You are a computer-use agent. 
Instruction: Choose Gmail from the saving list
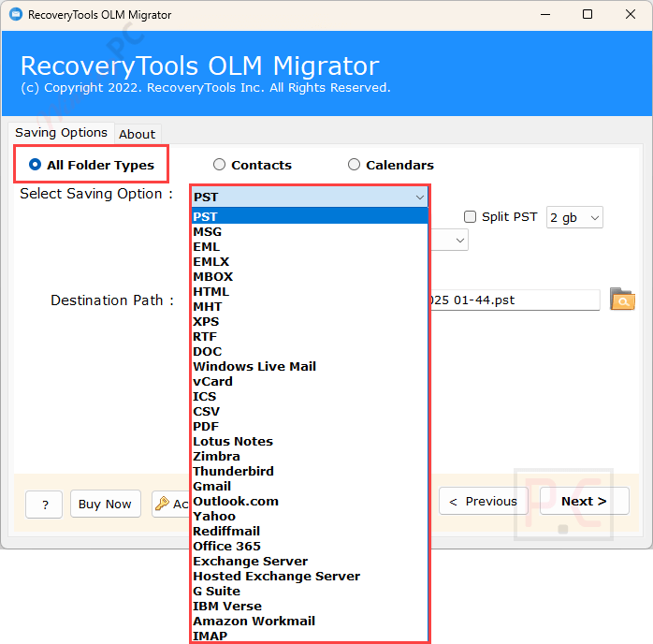click(x=310, y=487)
